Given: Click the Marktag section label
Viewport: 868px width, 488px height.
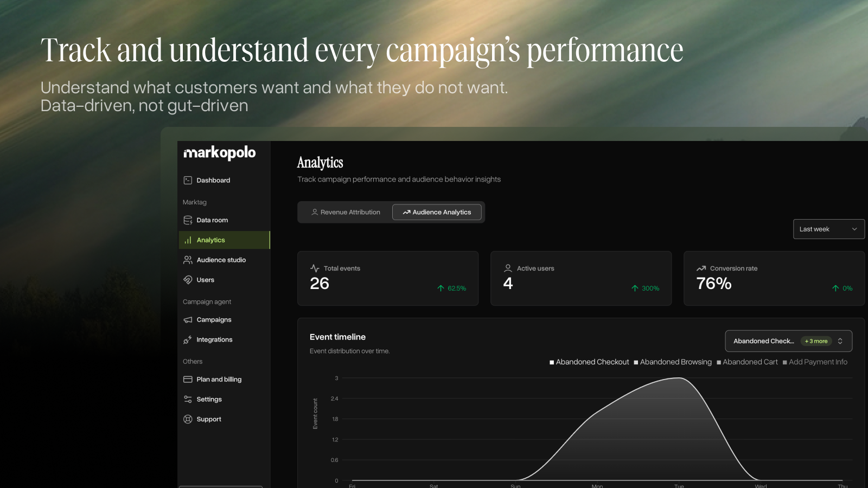Looking at the screenshot, I should [x=195, y=202].
